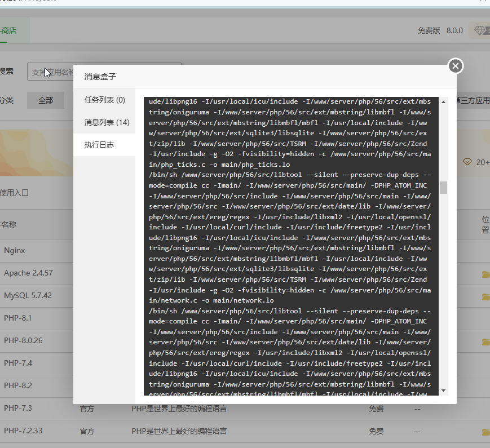490x448 pixels.
Task: Click the 8.0.0 version number
Action: (454, 30)
